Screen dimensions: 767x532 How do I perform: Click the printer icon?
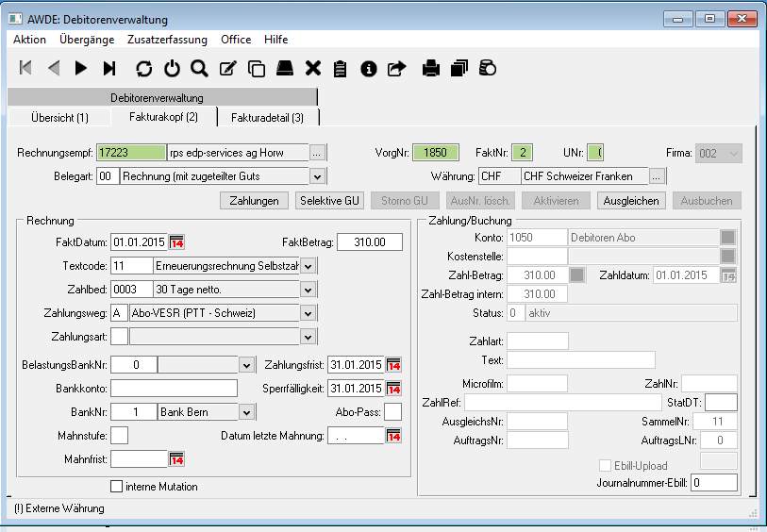pyautogui.click(x=431, y=68)
